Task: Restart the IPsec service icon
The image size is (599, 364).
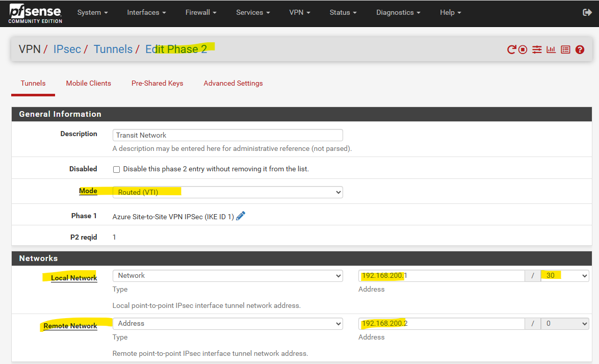Action: (x=511, y=49)
